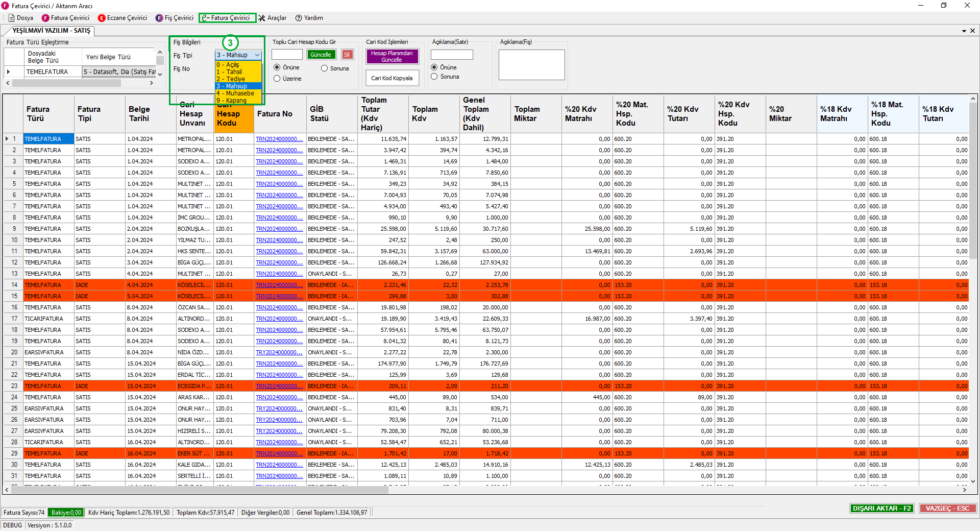The image size is (980, 531).
Task: Click the invoice grid's bottom scroll-down arrow
Action: (973, 481)
